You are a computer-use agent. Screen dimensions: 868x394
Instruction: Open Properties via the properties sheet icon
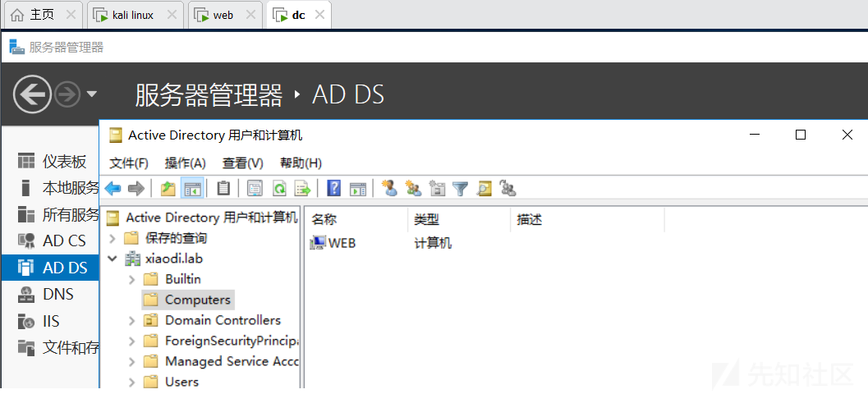255,189
